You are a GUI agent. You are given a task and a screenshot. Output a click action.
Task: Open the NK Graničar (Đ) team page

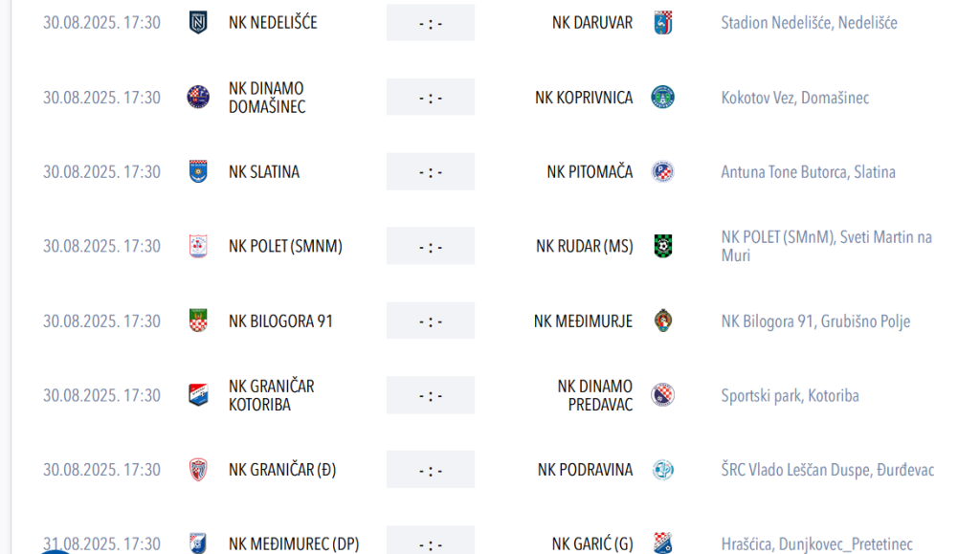(x=282, y=470)
